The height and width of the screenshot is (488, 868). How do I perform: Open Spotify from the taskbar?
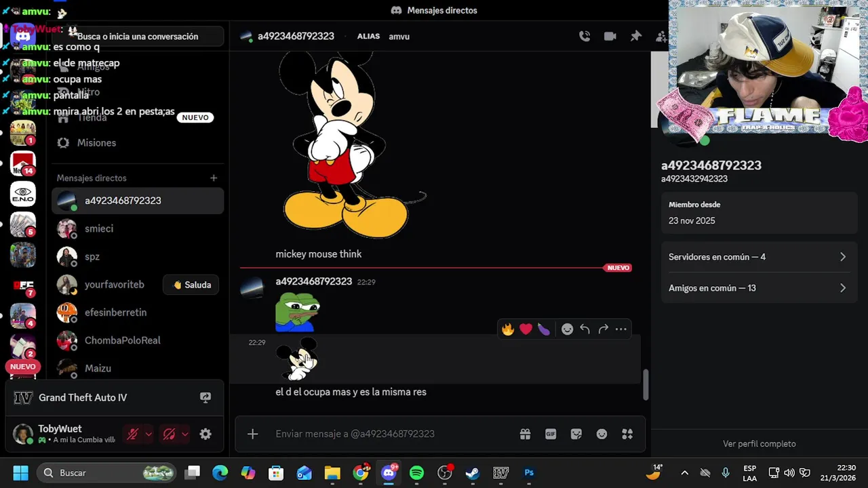[416, 473]
